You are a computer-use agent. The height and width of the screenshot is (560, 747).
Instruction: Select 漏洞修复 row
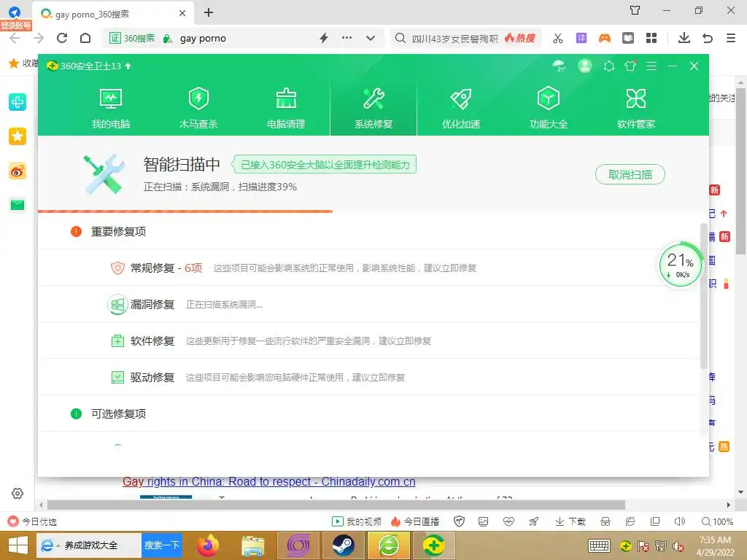pos(368,304)
